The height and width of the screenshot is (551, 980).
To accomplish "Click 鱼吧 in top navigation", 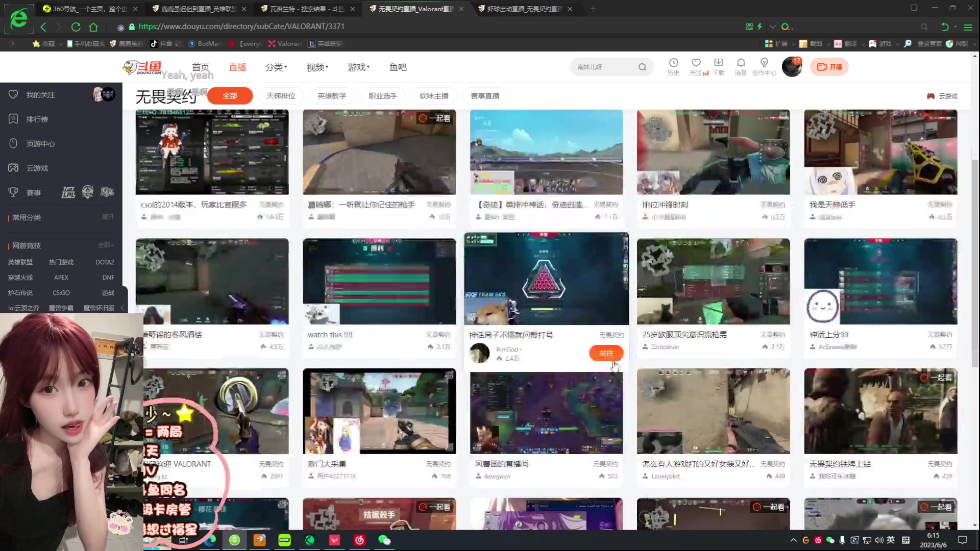I will coord(398,67).
